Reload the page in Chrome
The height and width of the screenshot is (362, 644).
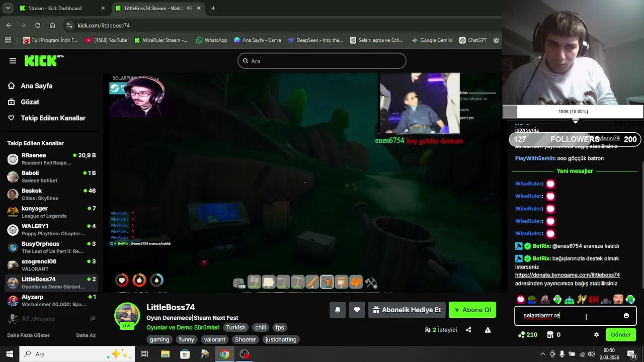click(38, 25)
